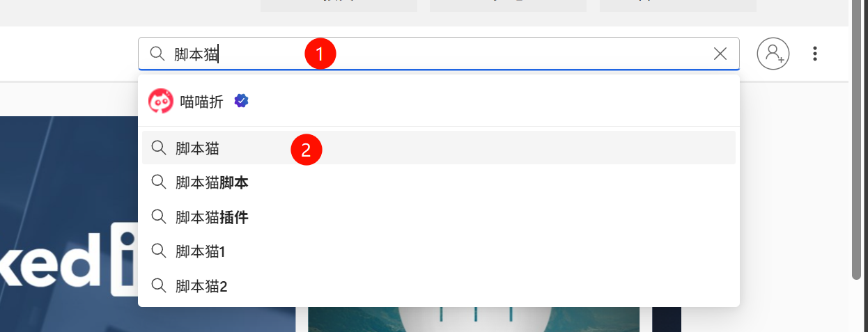Click the red 喵喵折 cat logo

pos(161,102)
